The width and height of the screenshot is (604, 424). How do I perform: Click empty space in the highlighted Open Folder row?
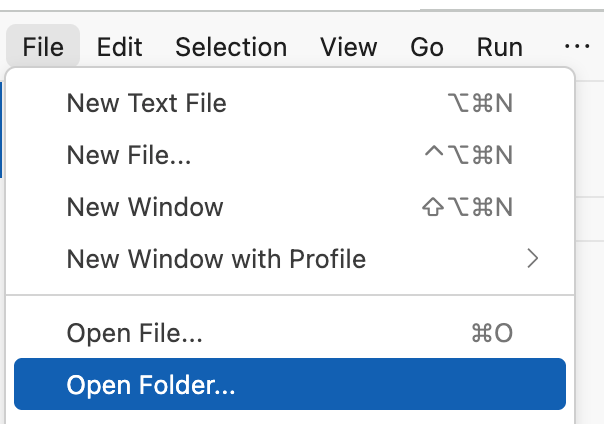coord(400,385)
